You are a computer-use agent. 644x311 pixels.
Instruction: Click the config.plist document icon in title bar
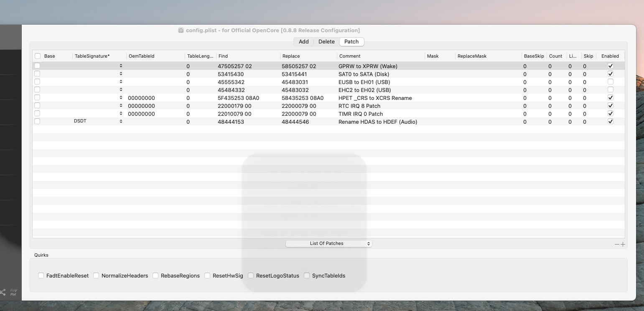point(180,30)
